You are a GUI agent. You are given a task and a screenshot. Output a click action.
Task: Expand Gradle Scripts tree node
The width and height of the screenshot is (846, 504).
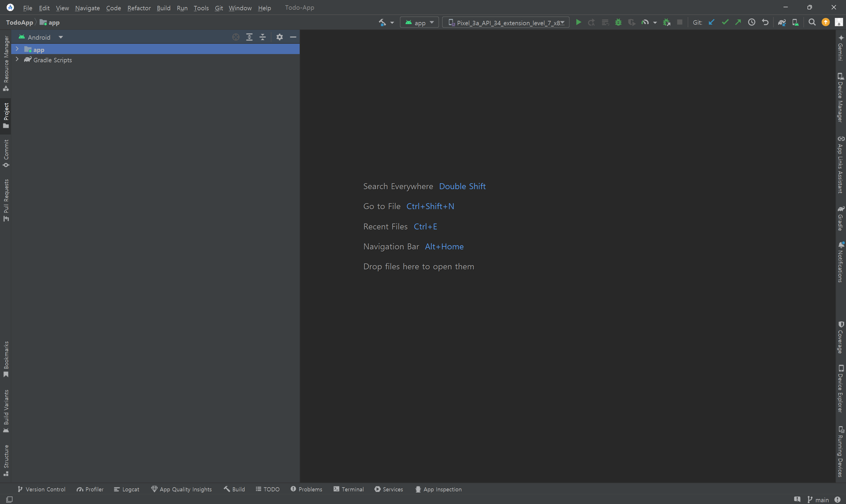[17, 59]
